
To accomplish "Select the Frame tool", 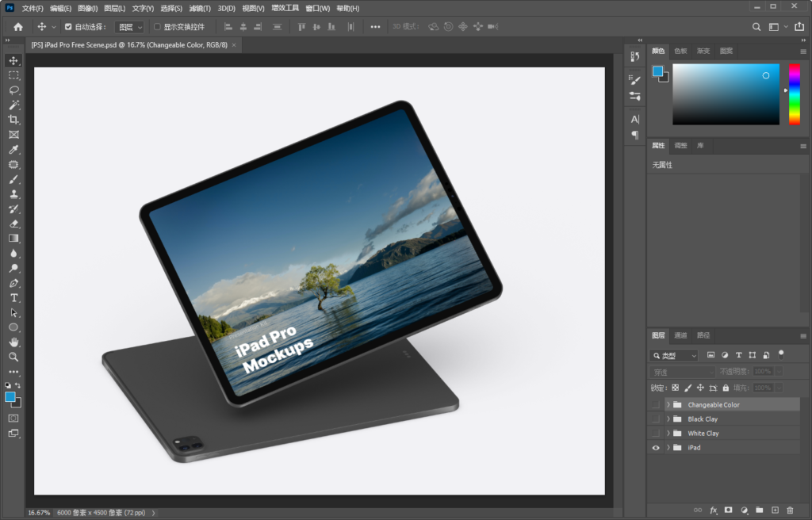I will 13,135.
